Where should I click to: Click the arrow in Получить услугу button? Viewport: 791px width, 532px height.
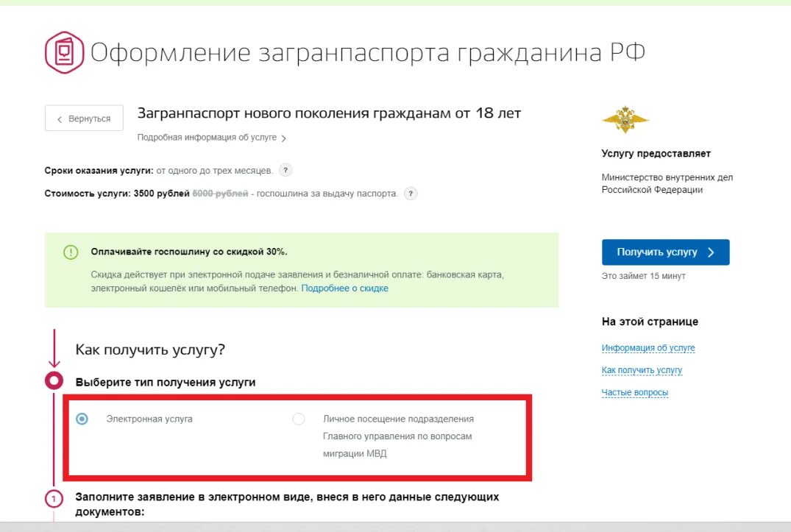712,252
